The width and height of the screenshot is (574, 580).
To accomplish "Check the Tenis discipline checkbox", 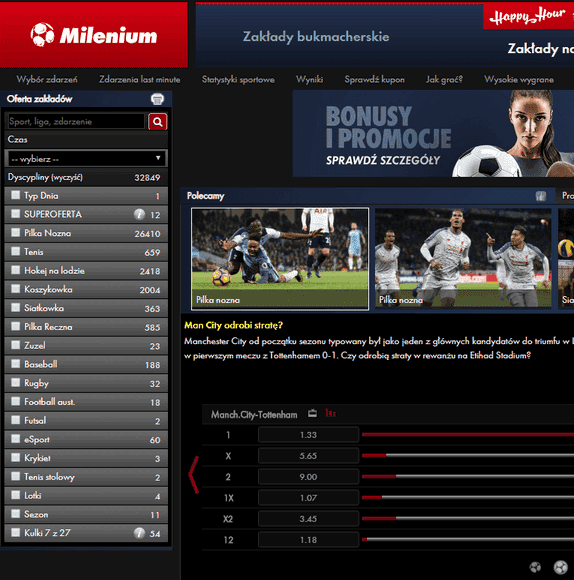I will (16, 251).
